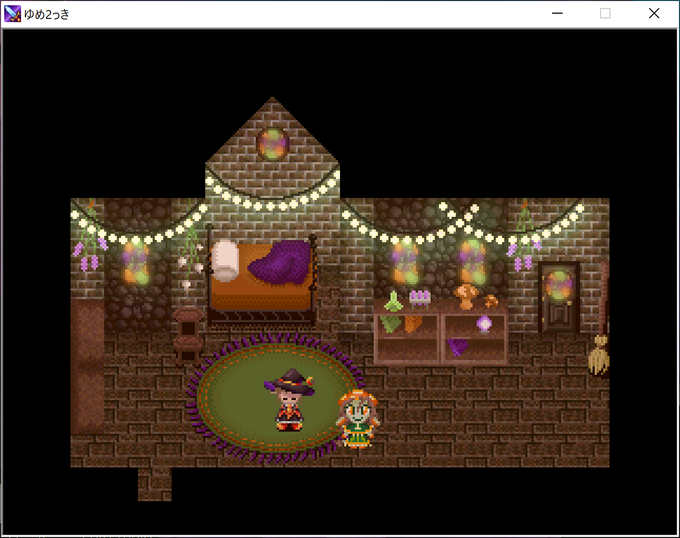Click the hanging lavender bundle at far left

(x=89, y=238)
